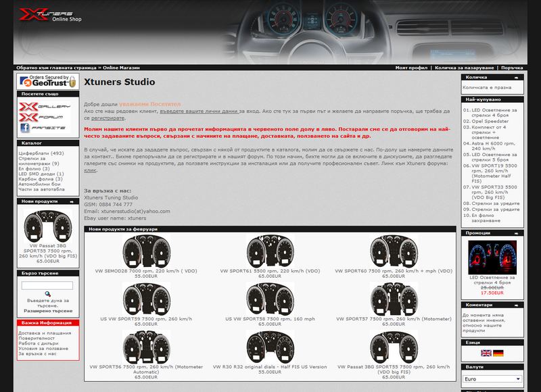Focus the quick search text field

(x=47, y=285)
